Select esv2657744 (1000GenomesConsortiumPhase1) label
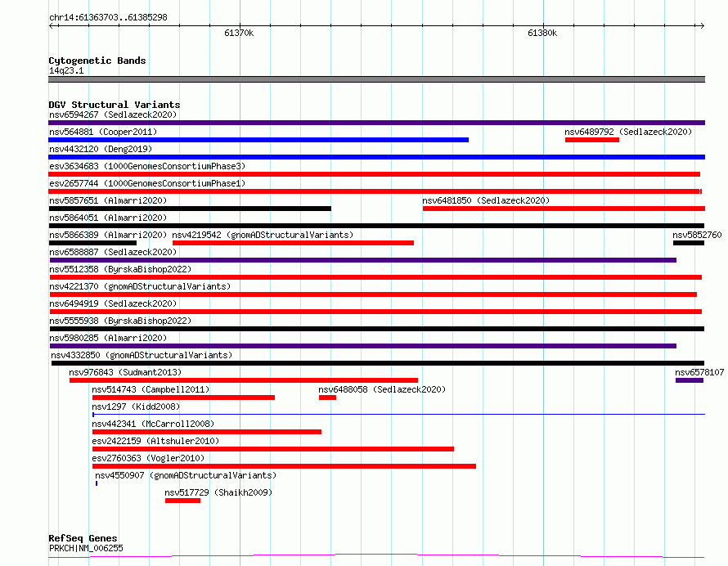 (147, 183)
